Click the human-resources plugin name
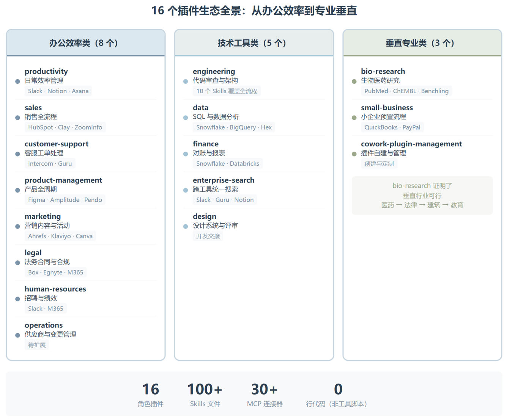507x420 pixels. click(55, 289)
